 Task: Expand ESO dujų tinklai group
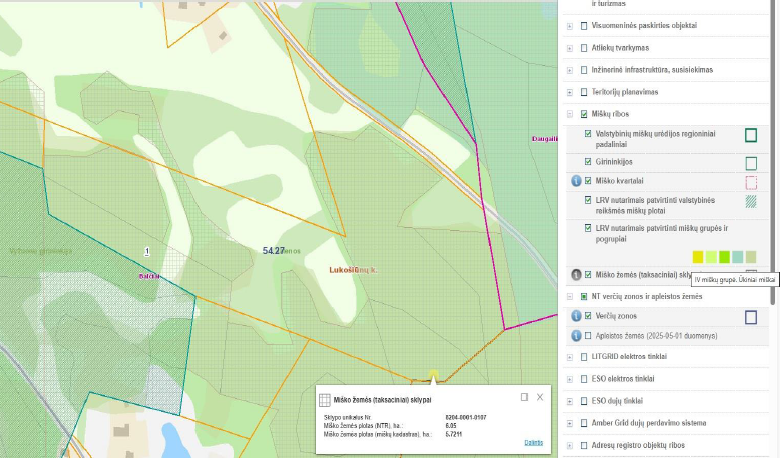click(x=570, y=401)
